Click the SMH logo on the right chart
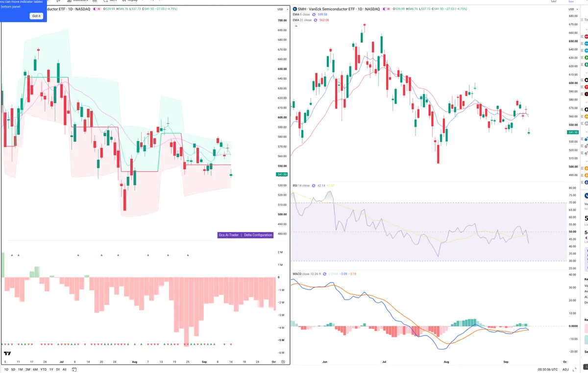This screenshot has width=588, height=373. [x=294, y=9]
